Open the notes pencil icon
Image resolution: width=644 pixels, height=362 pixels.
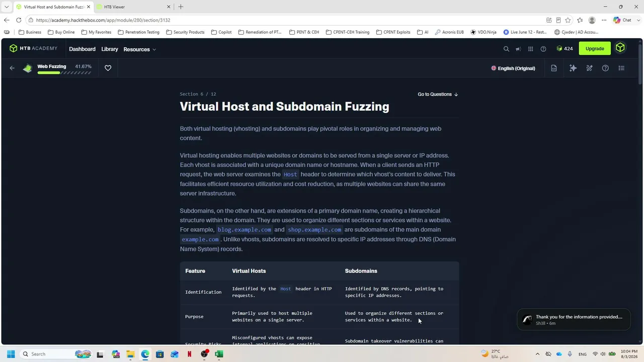589,68
